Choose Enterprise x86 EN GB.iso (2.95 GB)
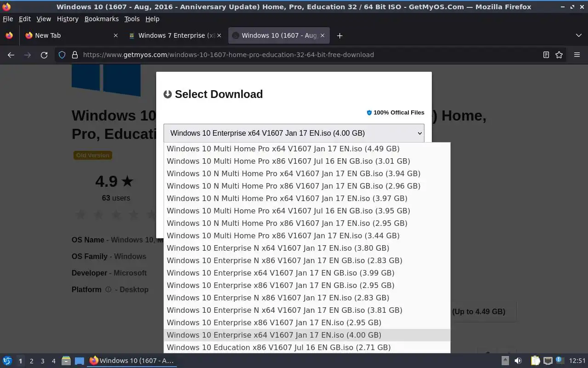Image resolution: width=588 pixels, height=368 pixels. 307,285
